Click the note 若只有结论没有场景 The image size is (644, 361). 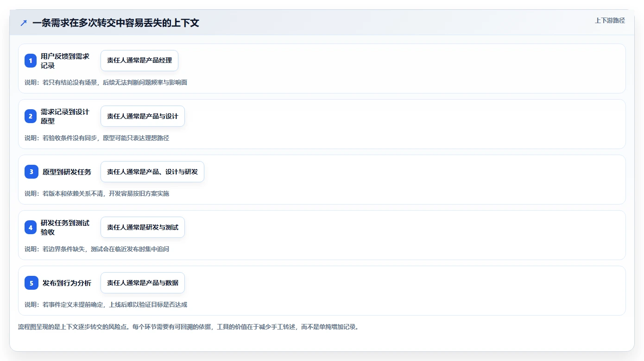[x=106, y=82]
